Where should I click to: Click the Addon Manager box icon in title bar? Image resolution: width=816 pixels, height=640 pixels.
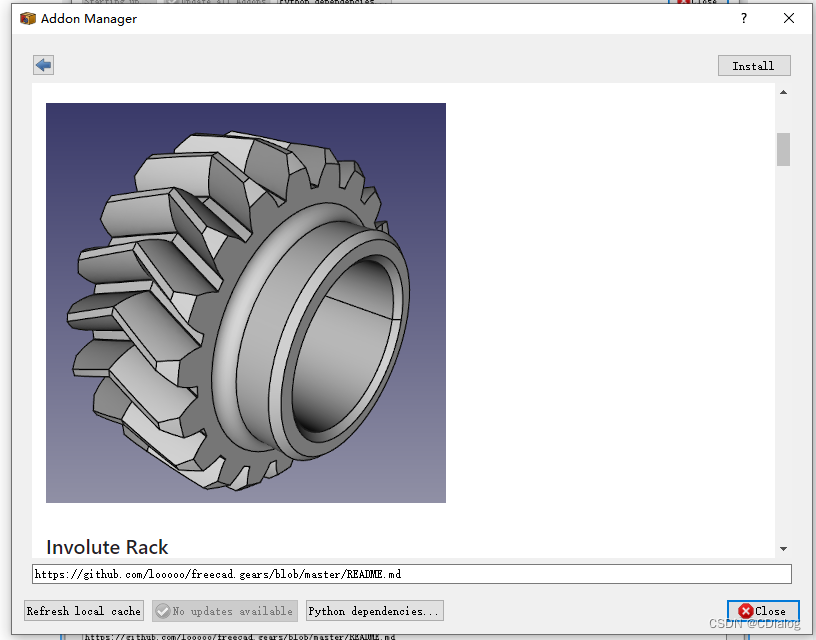click(x=28, y=19)
